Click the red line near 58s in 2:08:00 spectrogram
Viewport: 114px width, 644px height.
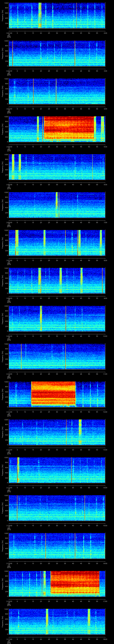pyautogui.click(x=102, y=280)
